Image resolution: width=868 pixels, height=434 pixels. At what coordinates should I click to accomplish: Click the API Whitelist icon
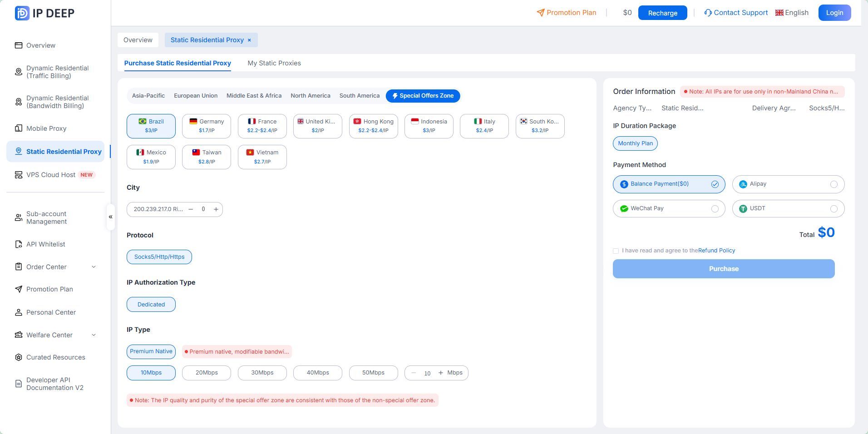pos(19,244)
